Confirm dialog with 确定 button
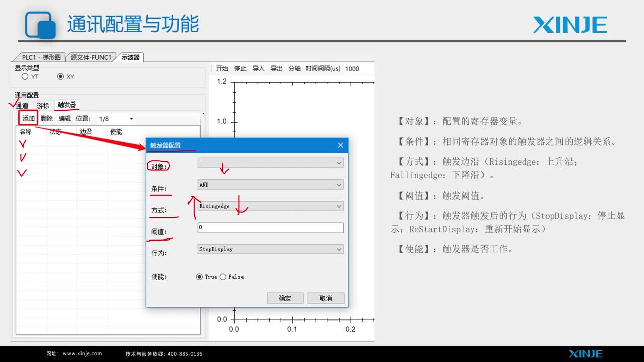The width and height of the screenshot is (644, 362). (285, 298)
